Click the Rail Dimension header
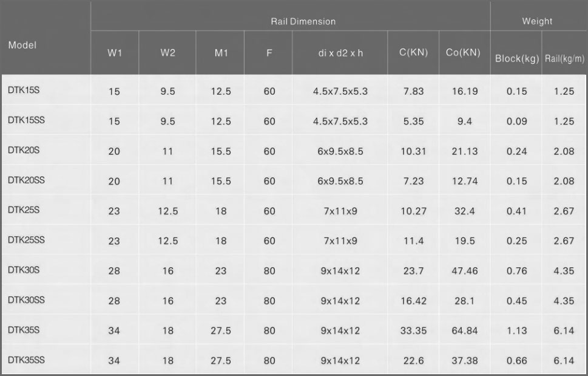This screenshot has width=588, height=376. pyautogui.click(x=303, y=21)
